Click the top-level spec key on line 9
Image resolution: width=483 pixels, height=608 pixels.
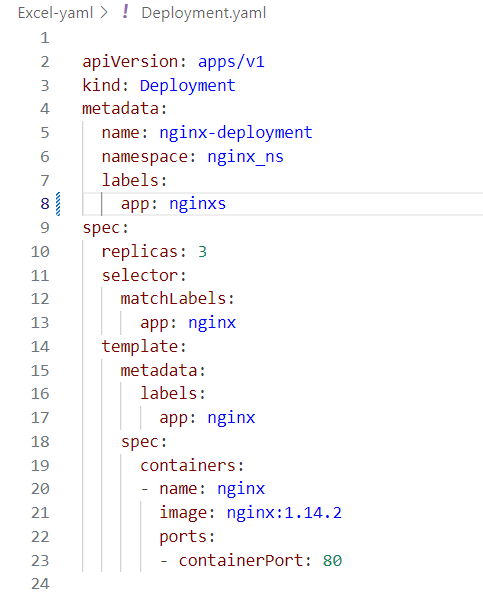click(101, 228)
